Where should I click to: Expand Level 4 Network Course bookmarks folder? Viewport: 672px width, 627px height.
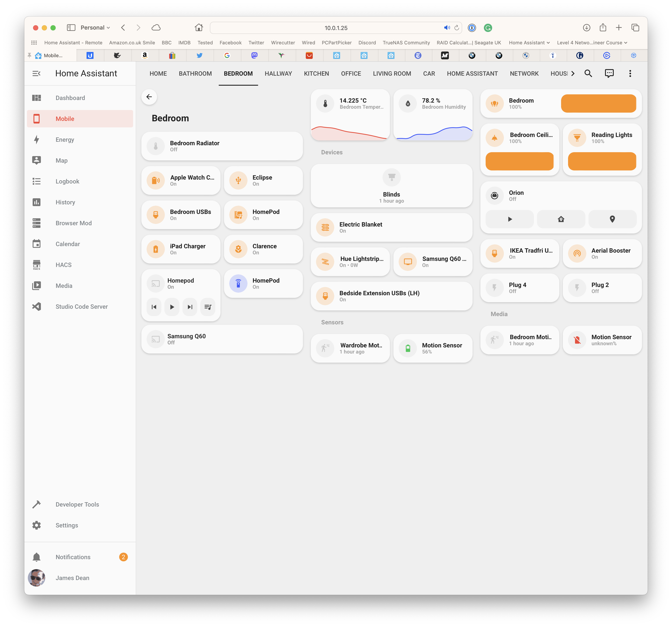point(592,43)
